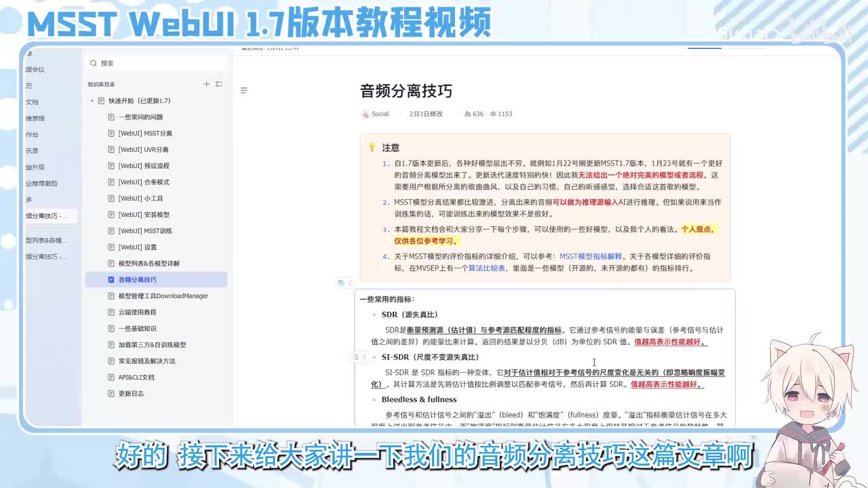Open 模型列表&各模型详解 page
Viewport: 868px width, 488px height.
pyautogui.click(x=149, y=263)
